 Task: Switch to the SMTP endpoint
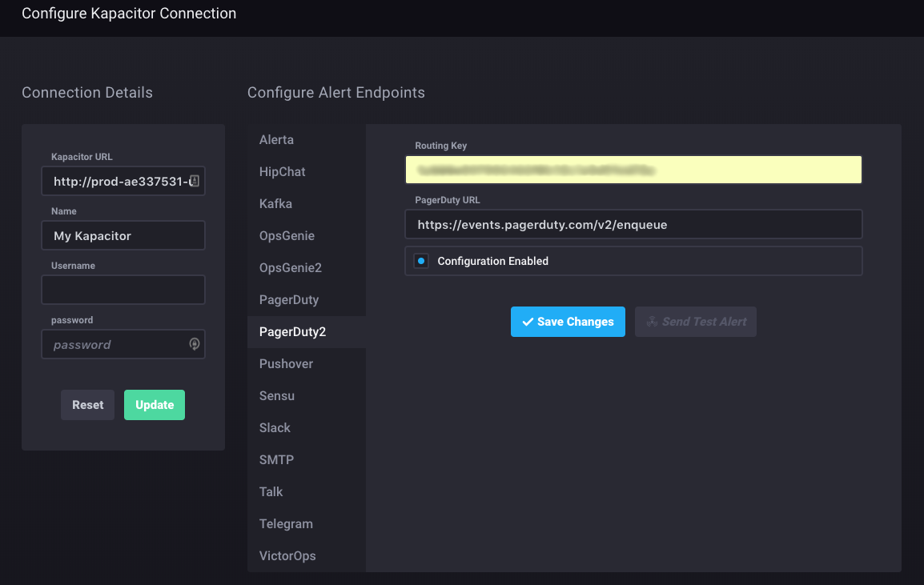[276, 459]
